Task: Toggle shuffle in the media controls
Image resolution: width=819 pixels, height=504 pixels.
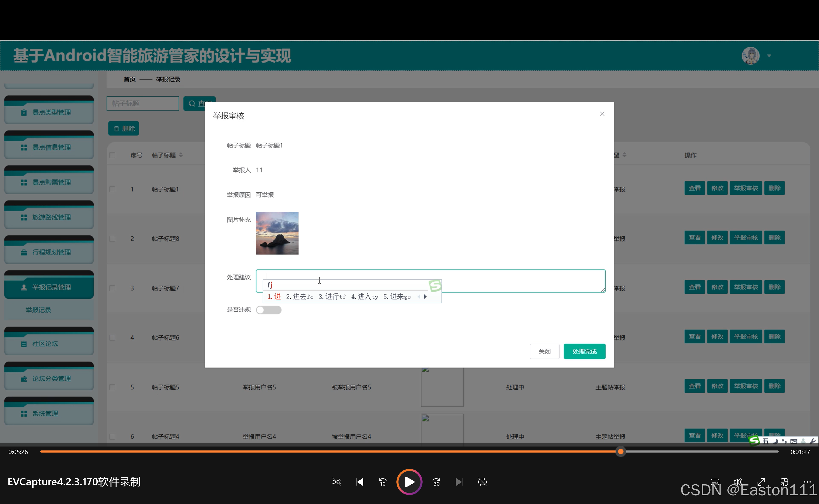Action: [x=336, y=482]
